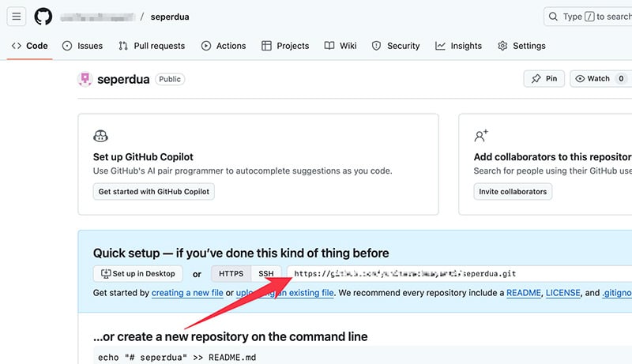This screenshot has width=632, height=364.
Task: Select the SSH clone option
Action: tap(266, 274)
